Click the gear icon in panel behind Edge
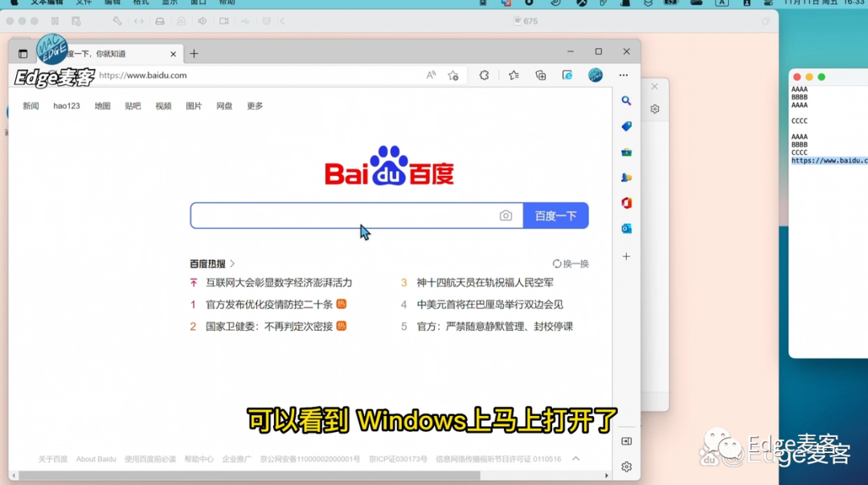Image resolution: width=868 pixels, height=485 pixels. [655, 109]
